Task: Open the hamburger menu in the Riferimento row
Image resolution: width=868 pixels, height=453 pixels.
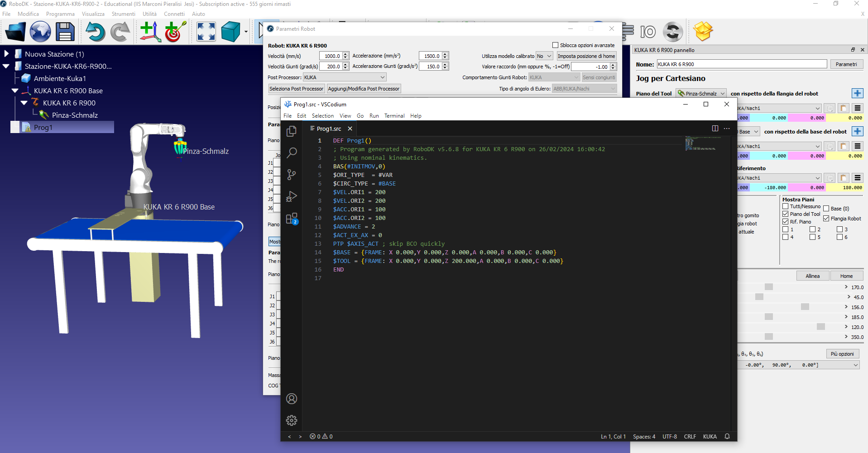Action: coord(858,178)
